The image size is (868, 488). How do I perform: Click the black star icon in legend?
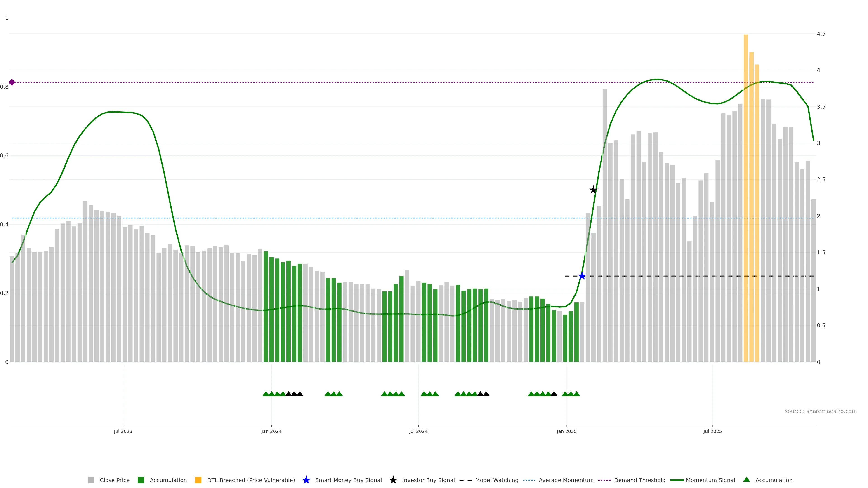pos(393,480)
